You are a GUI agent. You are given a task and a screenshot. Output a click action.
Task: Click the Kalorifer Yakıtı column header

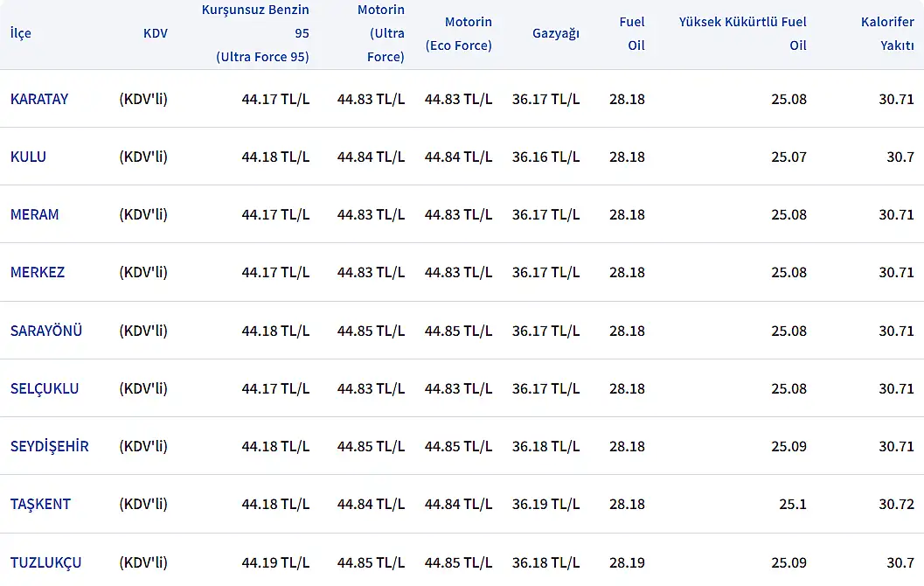tap(887, 33)
